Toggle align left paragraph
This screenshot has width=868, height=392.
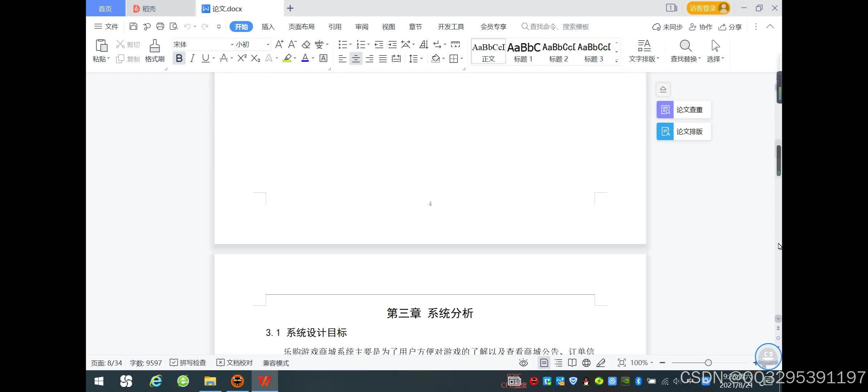point(342,58)
